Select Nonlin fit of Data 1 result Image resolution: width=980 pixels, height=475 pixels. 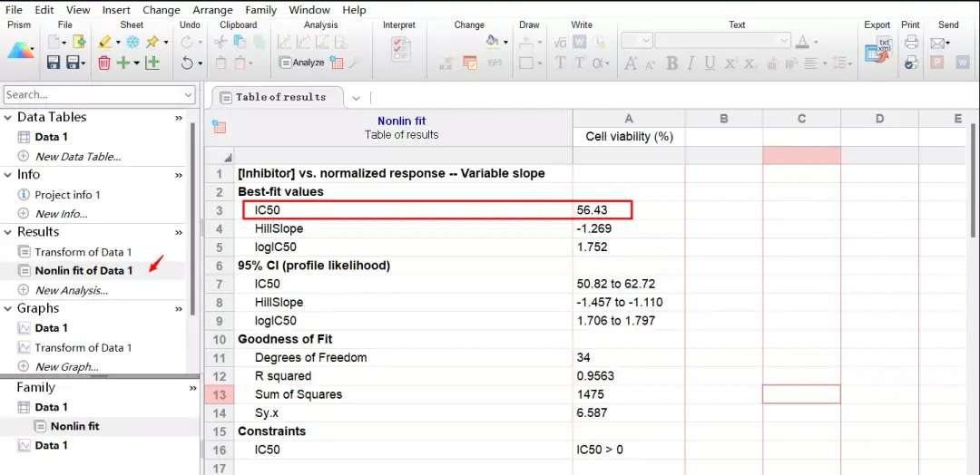83,271
